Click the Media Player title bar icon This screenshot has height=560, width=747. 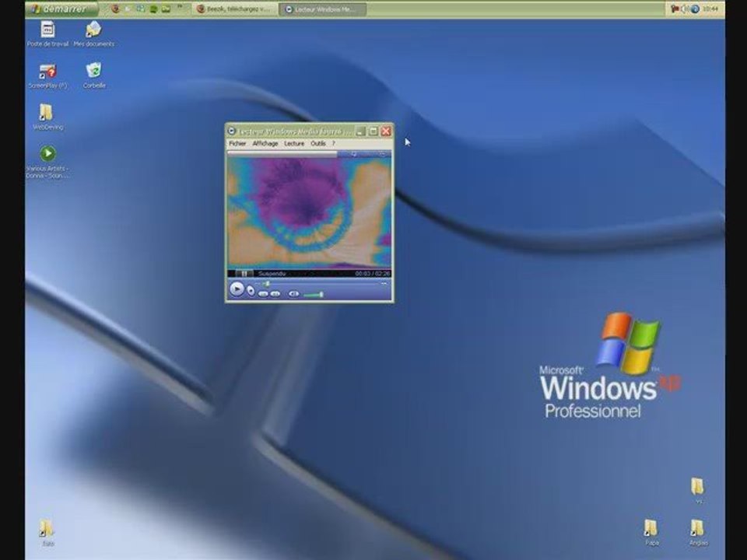[232, 131]
